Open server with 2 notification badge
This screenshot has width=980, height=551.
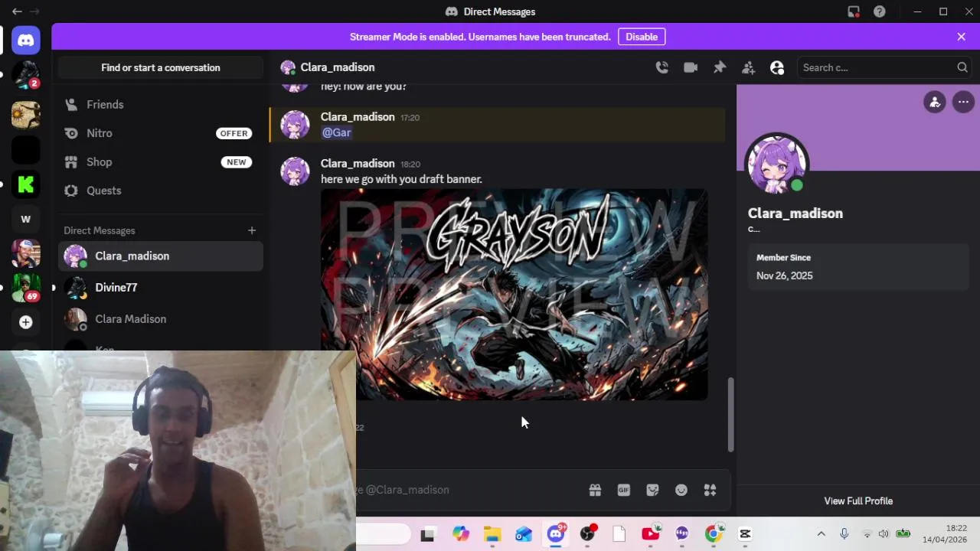click(26, 75)
